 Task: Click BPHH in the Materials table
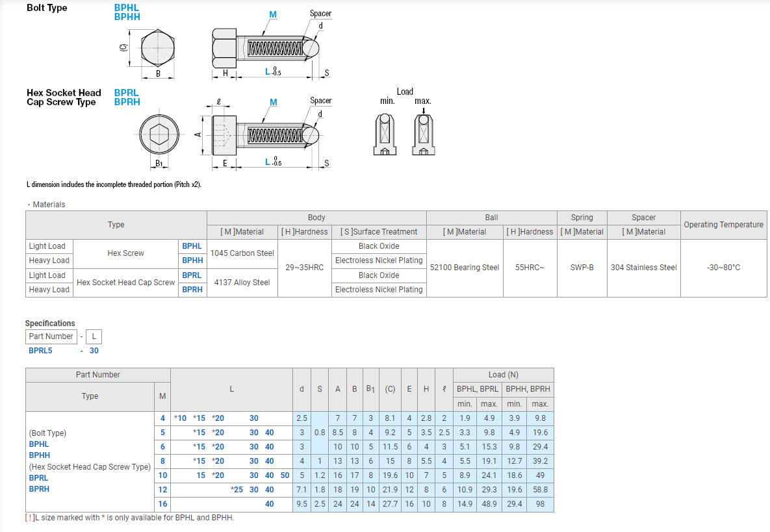click(192, 260)
